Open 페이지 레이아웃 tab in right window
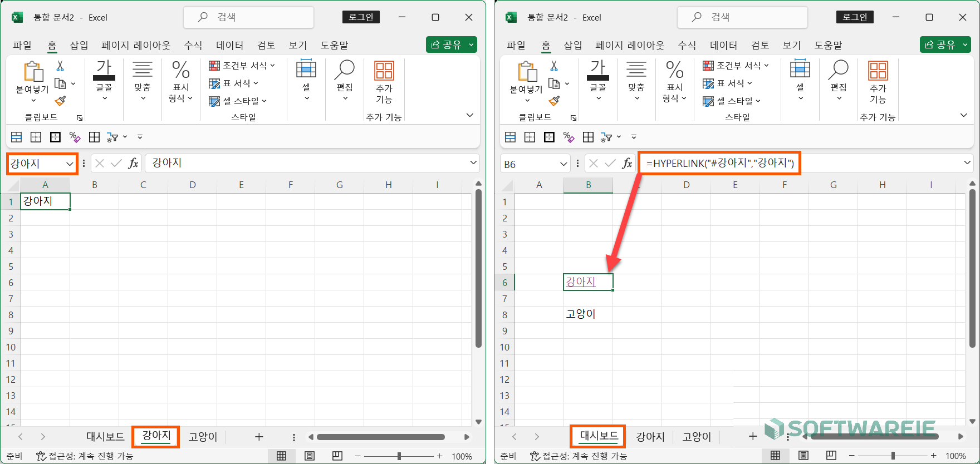Image resolution: width=980 pixels, height=464 pixels. [x=630, y=45]
